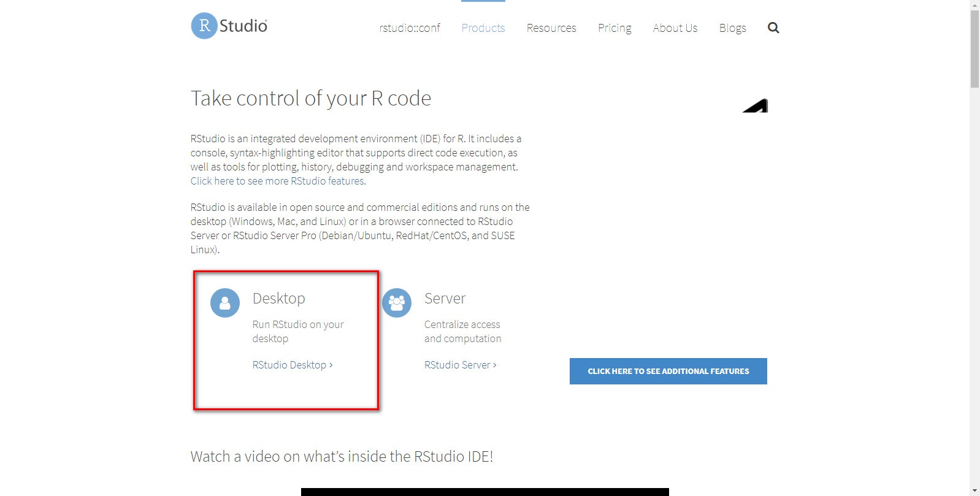Viewport: 980px width, 496px height.
Task: Open the RStudio Server link
Action: coord(461,365)
